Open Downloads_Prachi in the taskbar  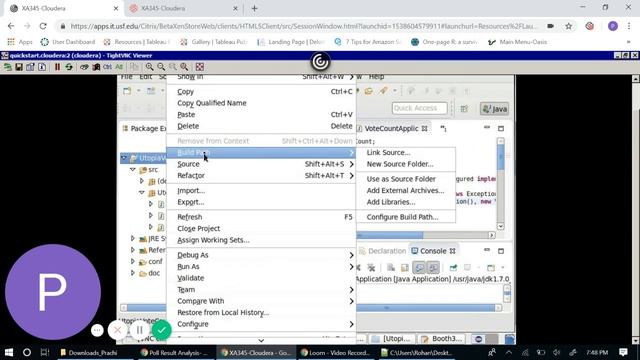[89, 352]
